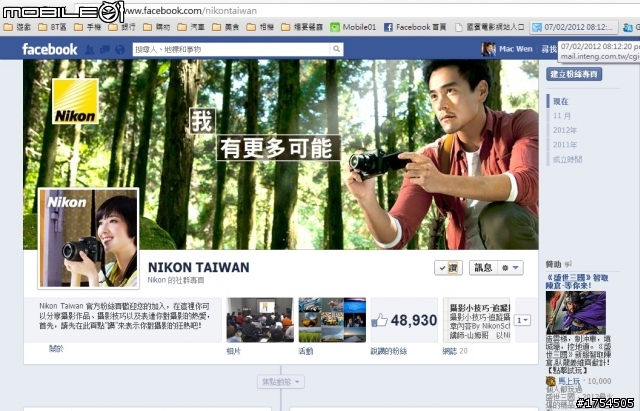
Task: Open the 購物 bookmark folder
Action: tap(157, 27)
